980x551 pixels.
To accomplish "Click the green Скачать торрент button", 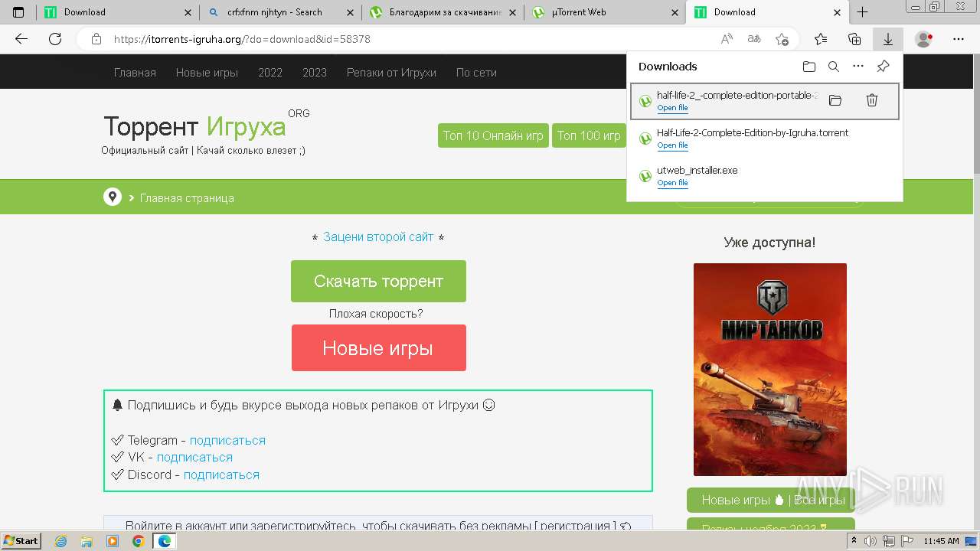I will tap(378, 281).
